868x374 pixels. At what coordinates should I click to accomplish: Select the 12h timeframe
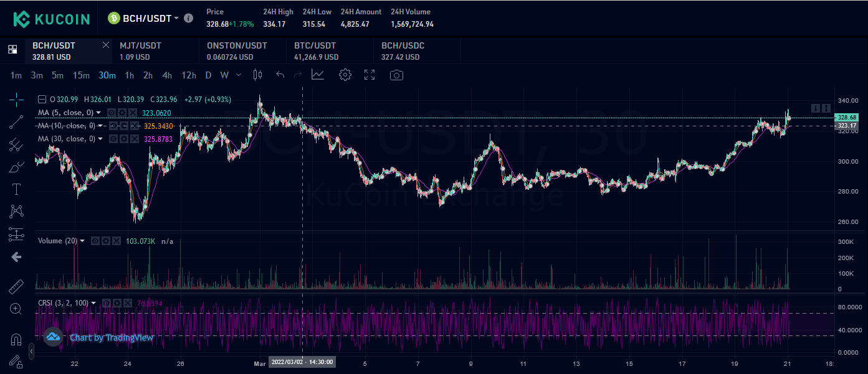tap(189, 75)
